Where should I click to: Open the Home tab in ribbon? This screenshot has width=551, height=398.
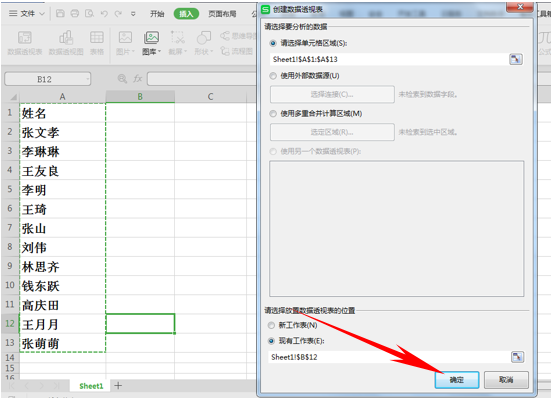[157, 14]
